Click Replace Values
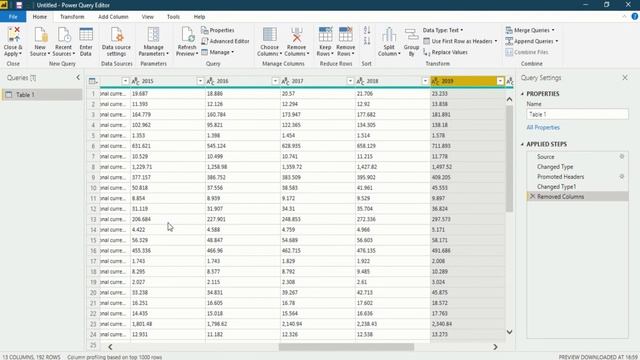The image size is (640, 360). 445,52
